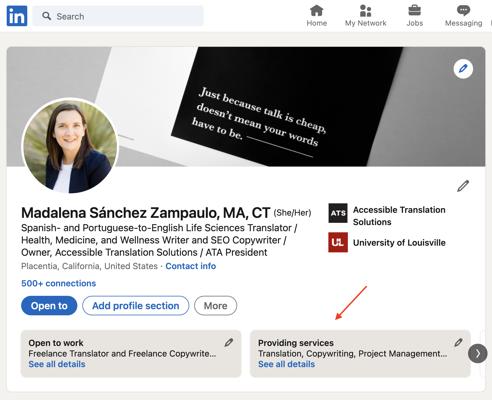Click Add profile section button
This screenshot has height=400, width=492.
click(x=136, y=306)
